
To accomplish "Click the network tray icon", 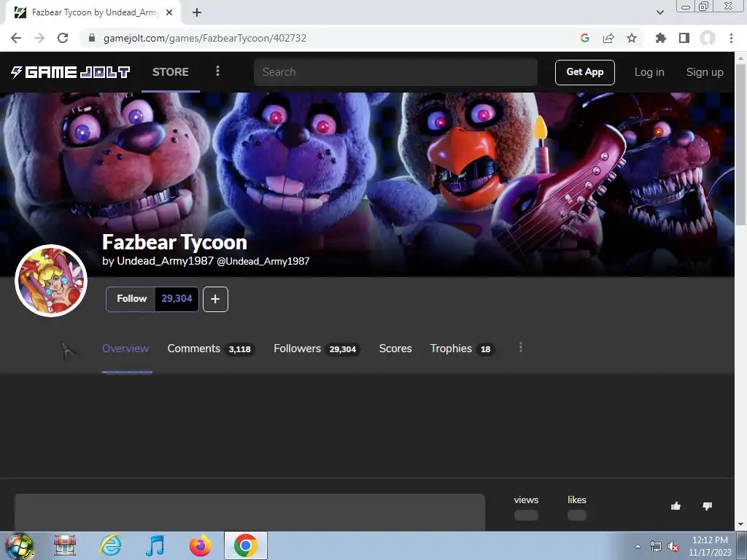I will (656, 547).
